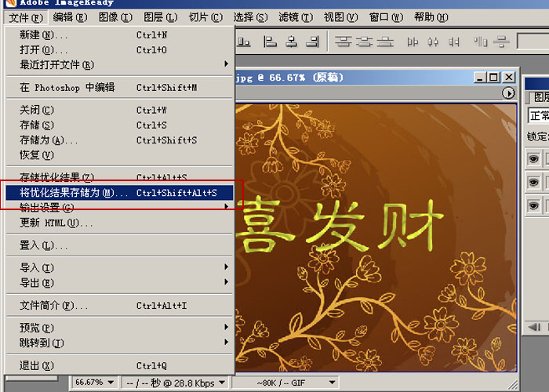This screenshot has width=549, height=392.
Task: Click the layers panel left scroll arrow
Action: [533, 327]
